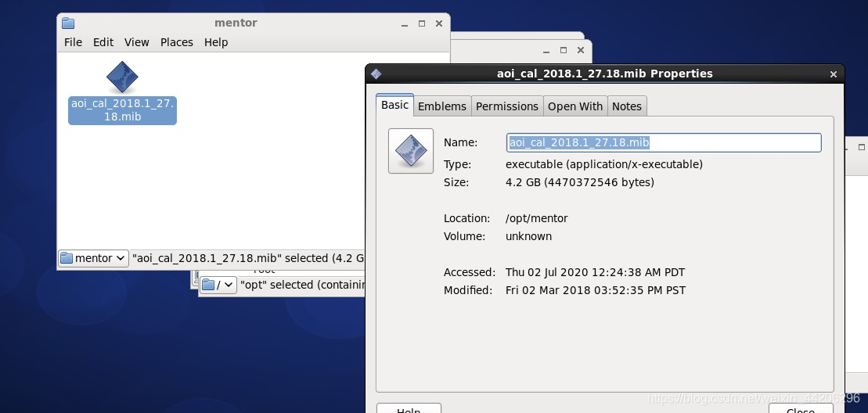Click the '/opt/mentor' location text
The image size is (868, 413).
click(x=536, y=218)
